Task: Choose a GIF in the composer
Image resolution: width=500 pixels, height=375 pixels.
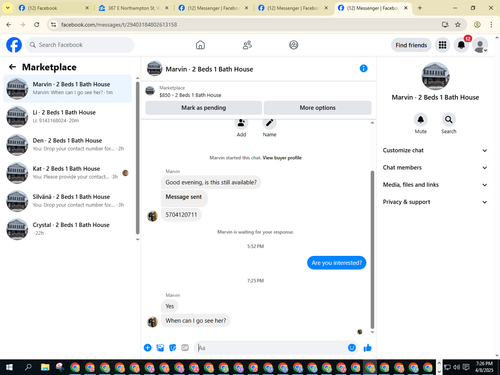Action: (185, 348)
